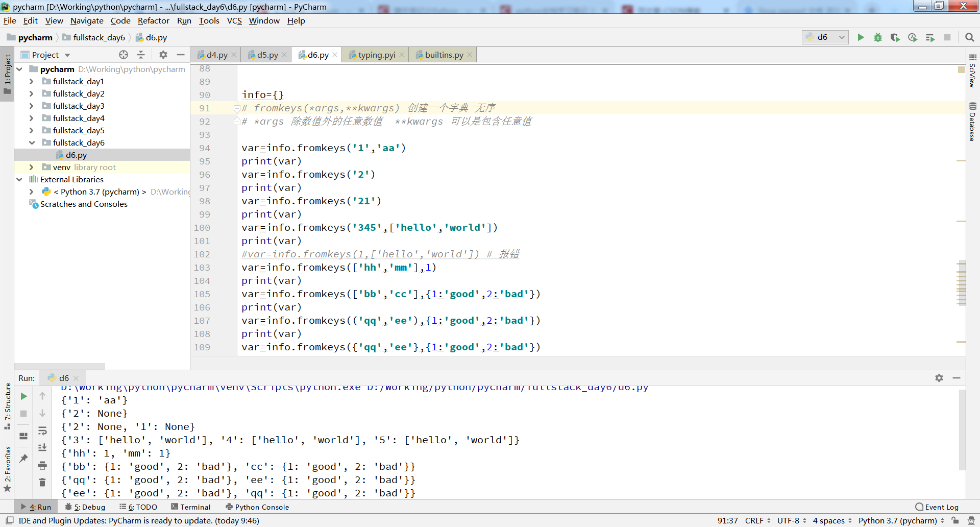Switch to the typing.pyi tab
Screen dimensions: 980x527
pos(376,55)
